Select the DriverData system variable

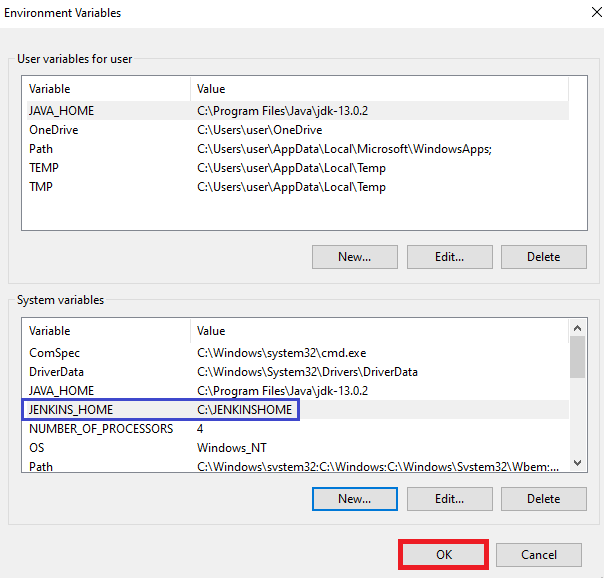298,372
